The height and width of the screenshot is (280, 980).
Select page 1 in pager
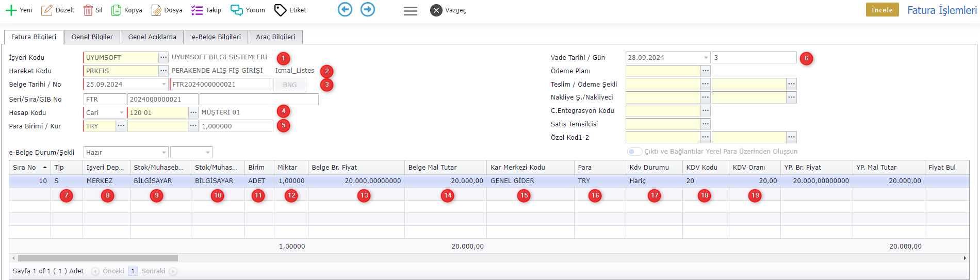[x=133, y=271]
